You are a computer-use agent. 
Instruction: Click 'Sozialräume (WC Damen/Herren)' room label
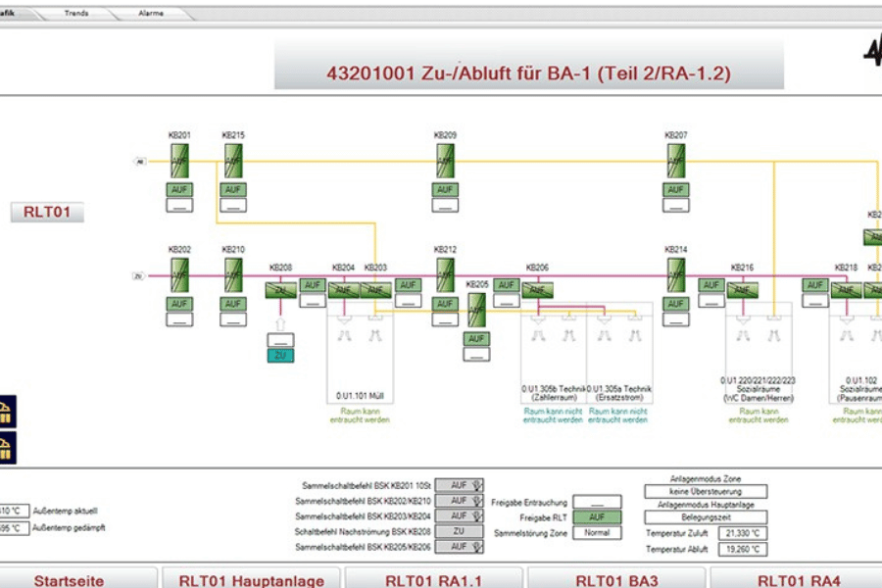759,389
